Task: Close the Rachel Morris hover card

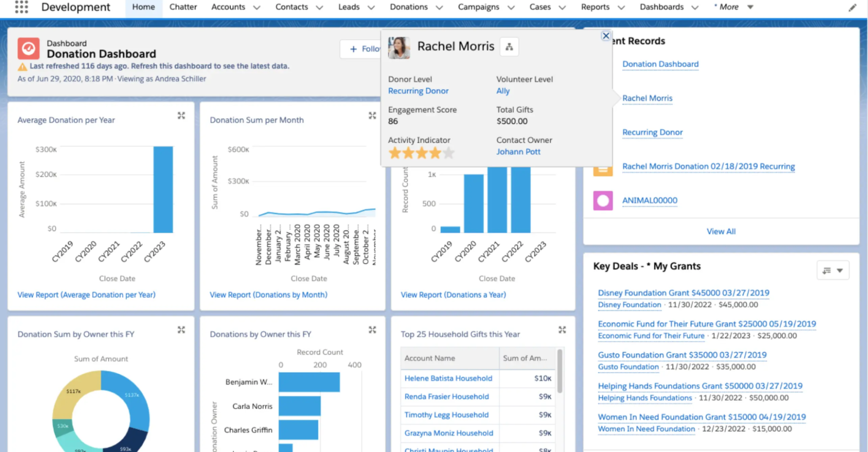Action: pyautogui.click(x=606, y=36)
